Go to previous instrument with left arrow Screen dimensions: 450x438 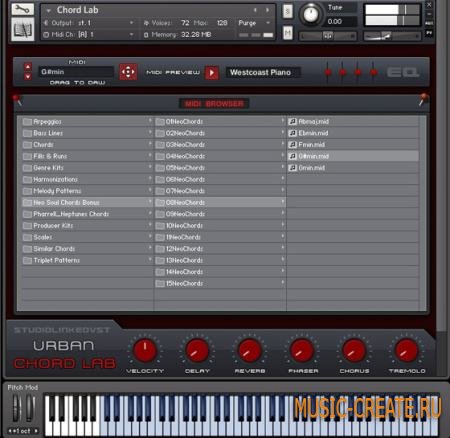click(255, 10)
